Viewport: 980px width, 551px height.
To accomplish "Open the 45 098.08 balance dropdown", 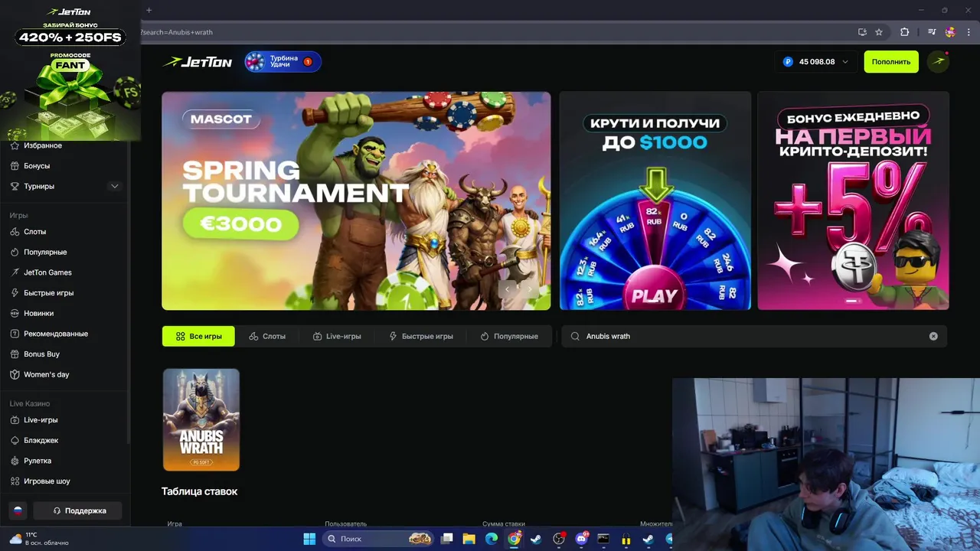I will (816, 62).
